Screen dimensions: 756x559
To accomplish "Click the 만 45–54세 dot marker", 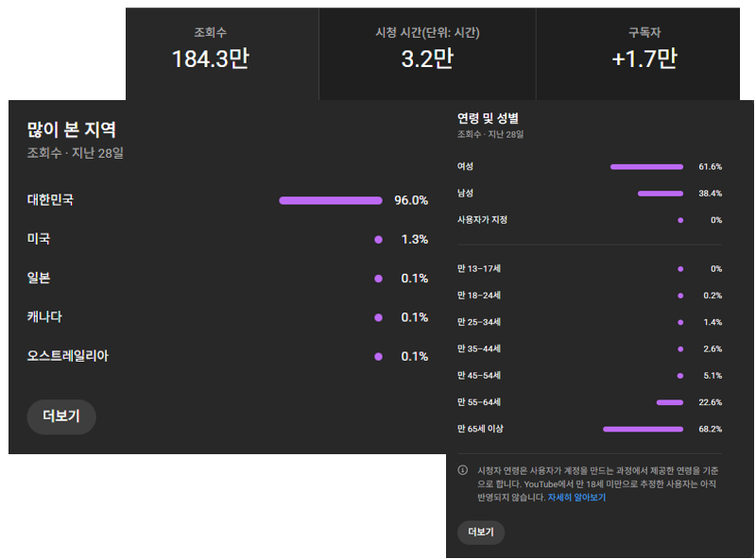I will pos(680,376).
